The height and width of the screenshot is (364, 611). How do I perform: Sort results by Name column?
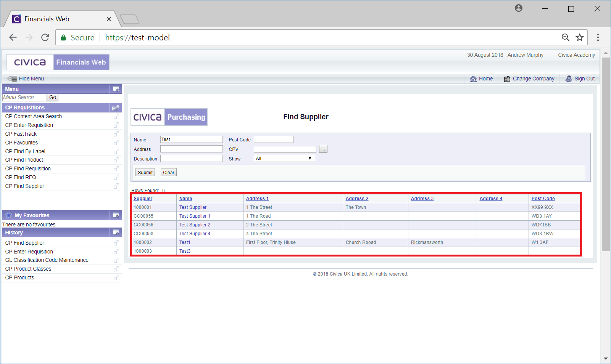pyautogui.click(x=185, y=199)
